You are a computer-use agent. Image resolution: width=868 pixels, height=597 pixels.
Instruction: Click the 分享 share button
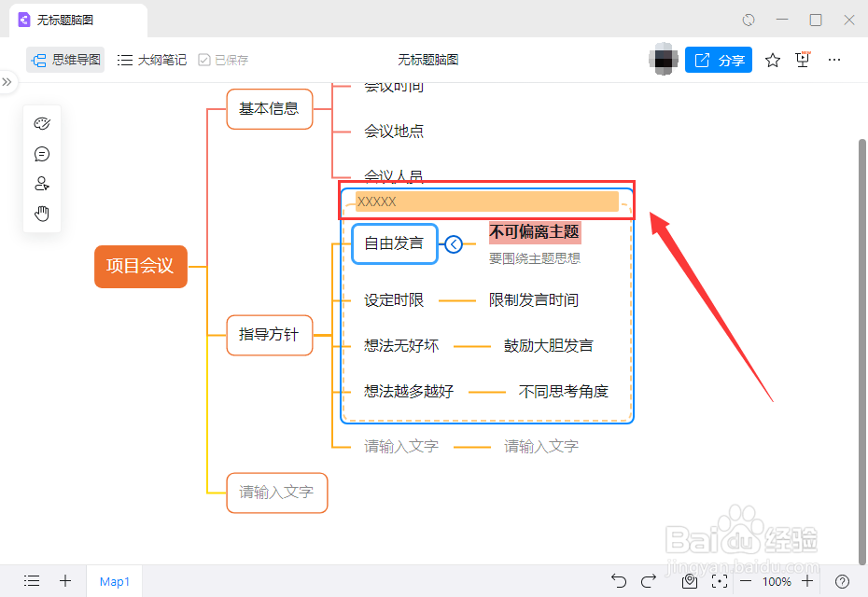(x=719, y=59)
